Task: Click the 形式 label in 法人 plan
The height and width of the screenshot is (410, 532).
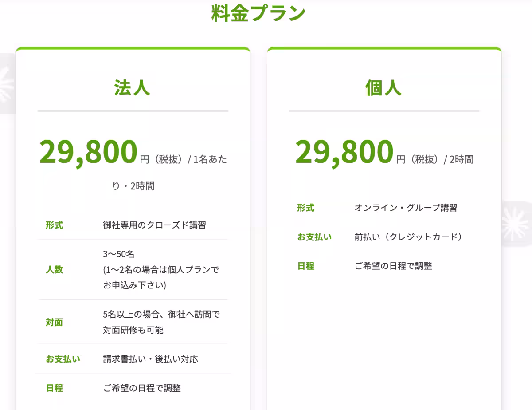Action: 54,225
